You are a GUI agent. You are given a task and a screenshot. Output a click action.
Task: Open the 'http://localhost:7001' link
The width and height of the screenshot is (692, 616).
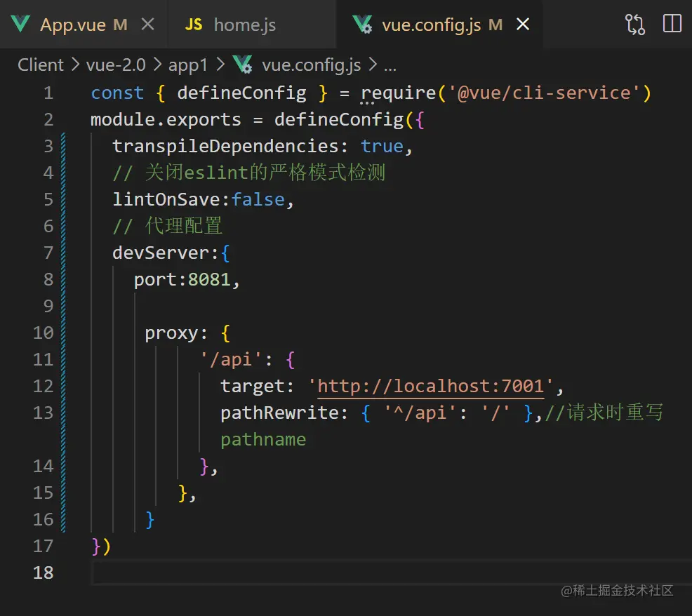(x=431, y=386)
